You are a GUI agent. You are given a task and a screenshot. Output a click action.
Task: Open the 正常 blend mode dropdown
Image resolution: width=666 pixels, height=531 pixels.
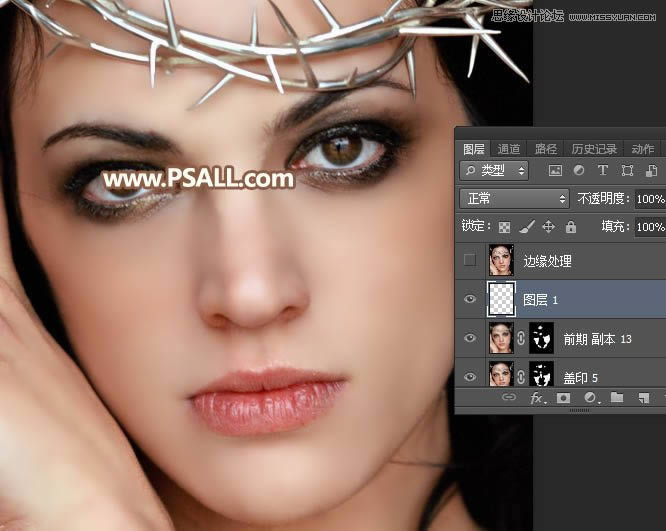[514, 199]
